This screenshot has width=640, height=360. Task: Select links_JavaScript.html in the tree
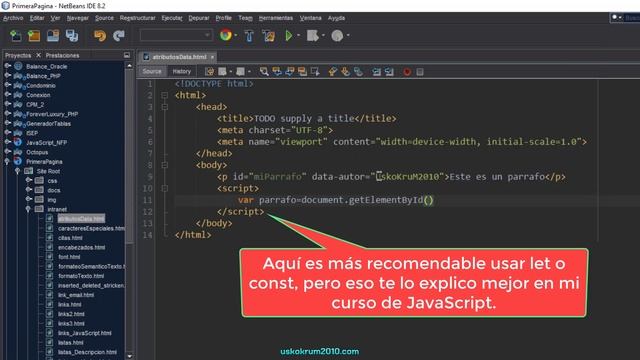click(x=84, y=333)
